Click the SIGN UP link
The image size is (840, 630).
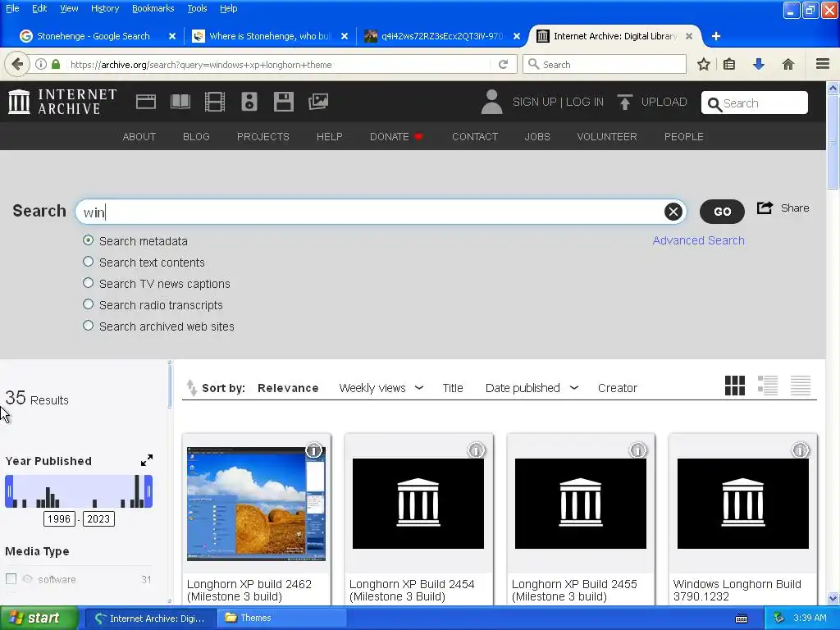[534, 102]
